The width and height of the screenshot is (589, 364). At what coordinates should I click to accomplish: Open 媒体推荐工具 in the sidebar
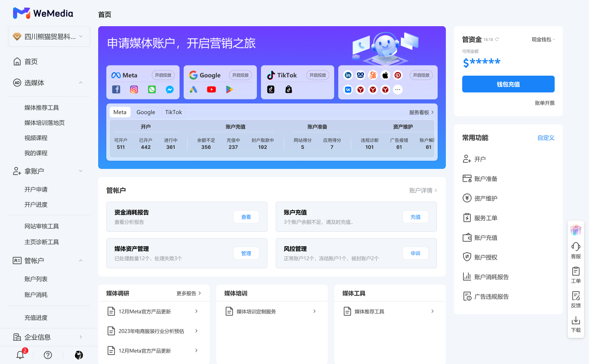42,108
